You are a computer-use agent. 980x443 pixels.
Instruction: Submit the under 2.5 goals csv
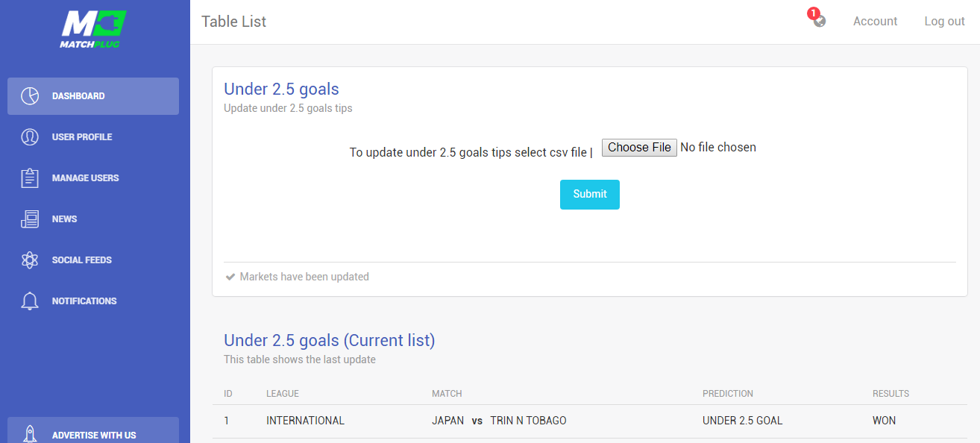590,195
